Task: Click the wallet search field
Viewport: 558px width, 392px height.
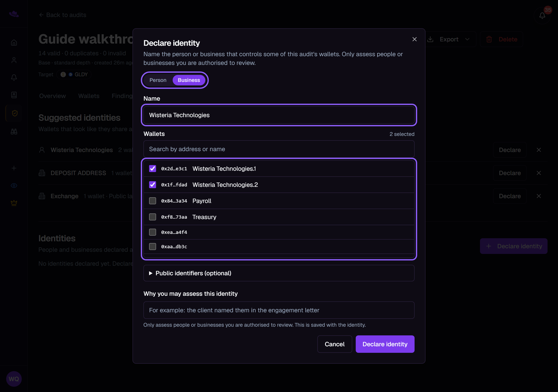Action: [x=279, y=149]
